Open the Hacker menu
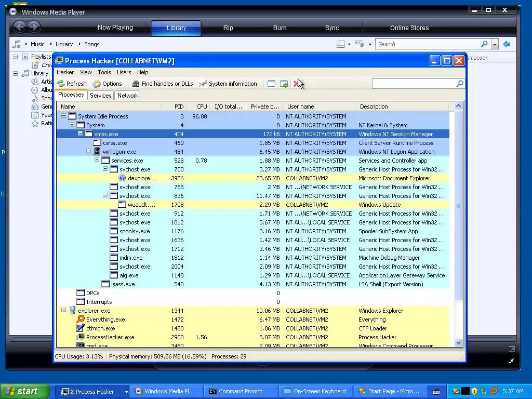The height and width of the screenshot is (399, 532). [65, 72]
